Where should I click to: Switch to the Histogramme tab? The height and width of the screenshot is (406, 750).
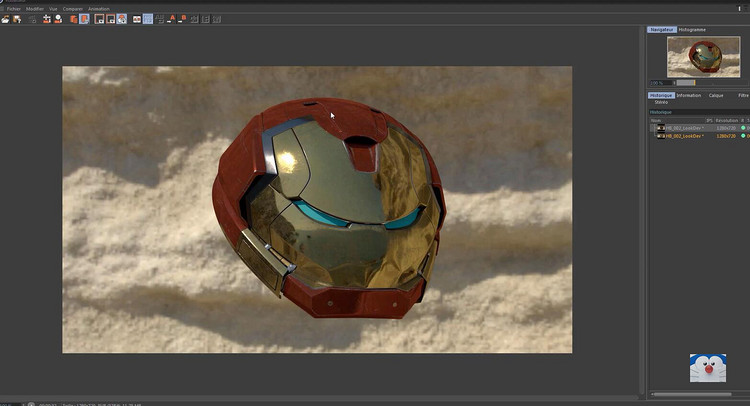pos(692,30)
